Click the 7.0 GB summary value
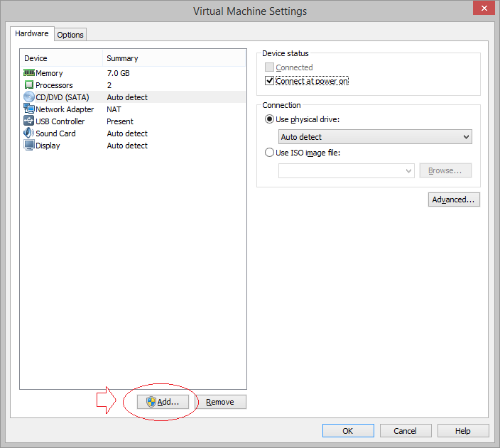The height and width of the screenshot is (448, 500). pos(119,73)
